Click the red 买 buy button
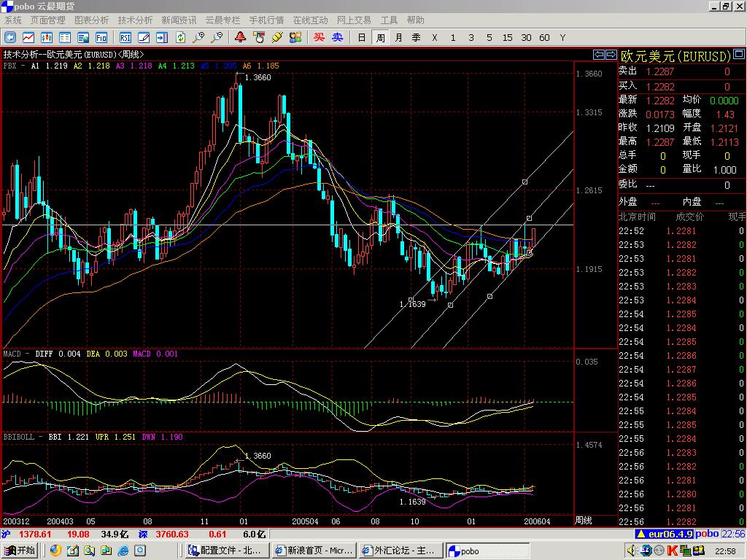This screenshot has height=560, width=747. tap(319, 37)
